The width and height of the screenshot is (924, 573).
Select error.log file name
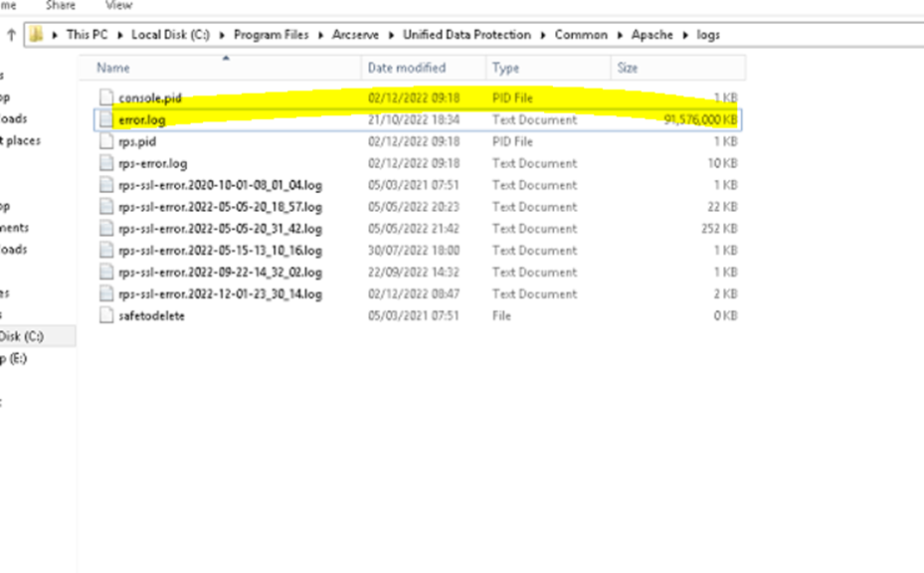[142, 119]
